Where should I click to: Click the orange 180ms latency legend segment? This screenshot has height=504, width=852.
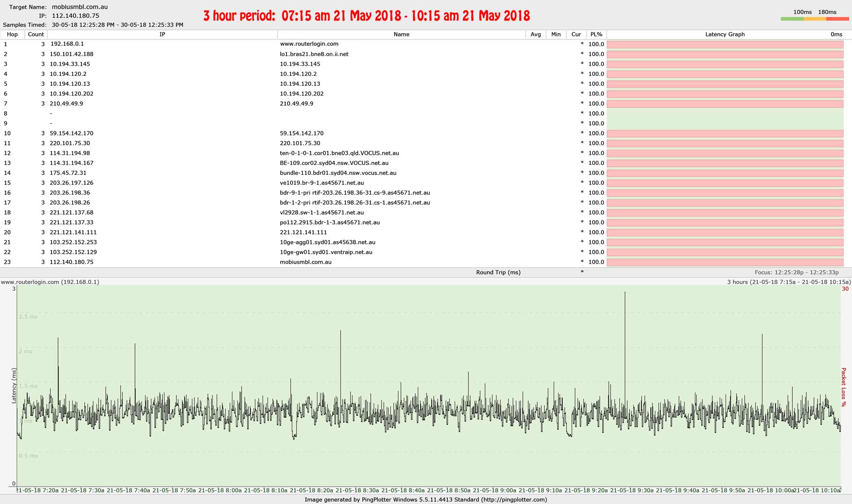coord(815,19)
